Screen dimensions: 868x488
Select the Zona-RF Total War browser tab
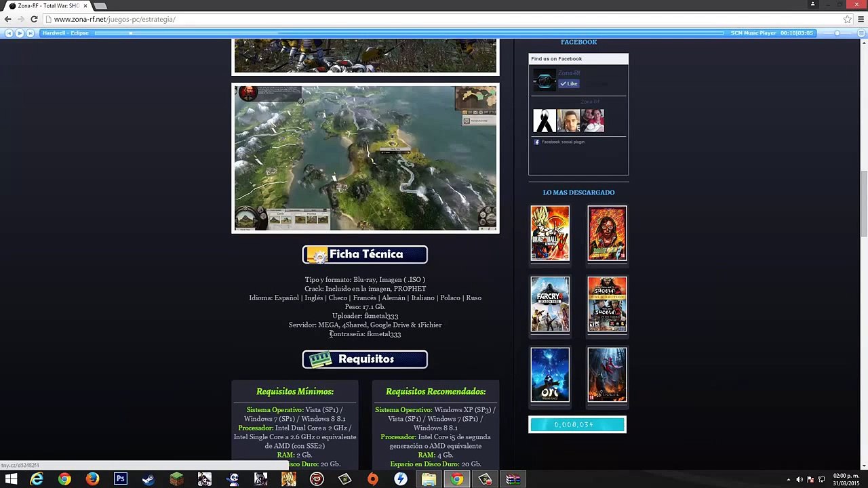pos(47,5)
